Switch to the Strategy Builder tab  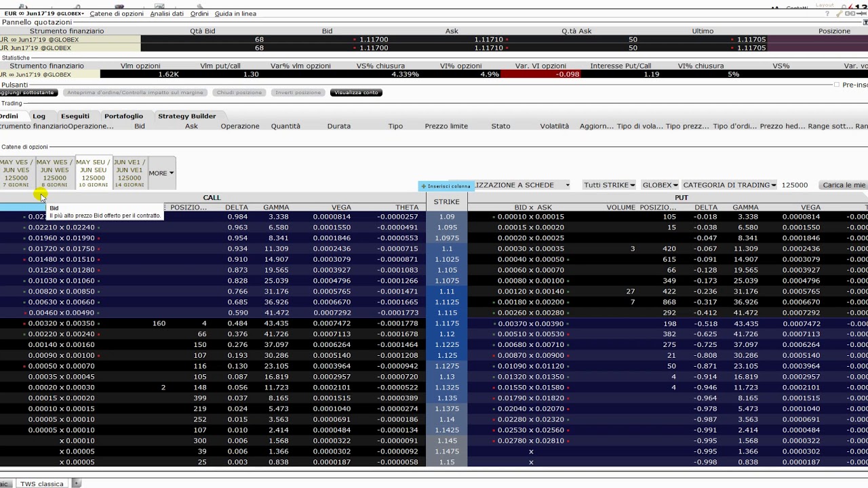(x=187, y=116)
